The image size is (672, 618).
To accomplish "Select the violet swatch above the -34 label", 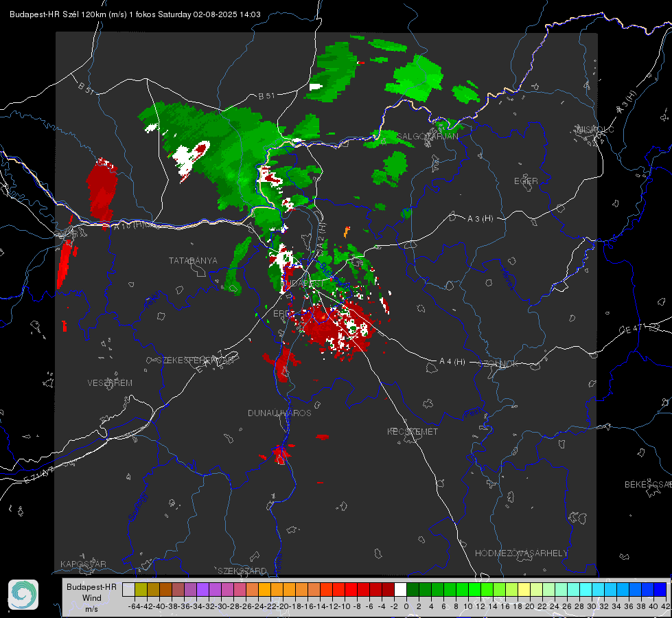I will [202, 590].
